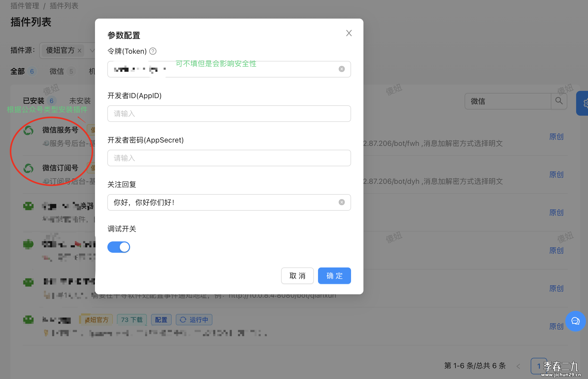
Task: Select the 微信 category tab
Action: click(57, 71)
